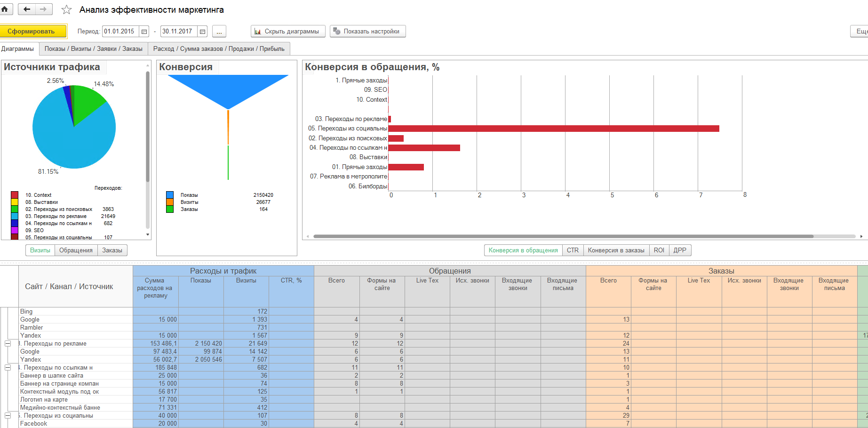This screenshot has height=428, width=868.
Task: Open calendar for start date 01.01.2015
Action: (144, 32)
